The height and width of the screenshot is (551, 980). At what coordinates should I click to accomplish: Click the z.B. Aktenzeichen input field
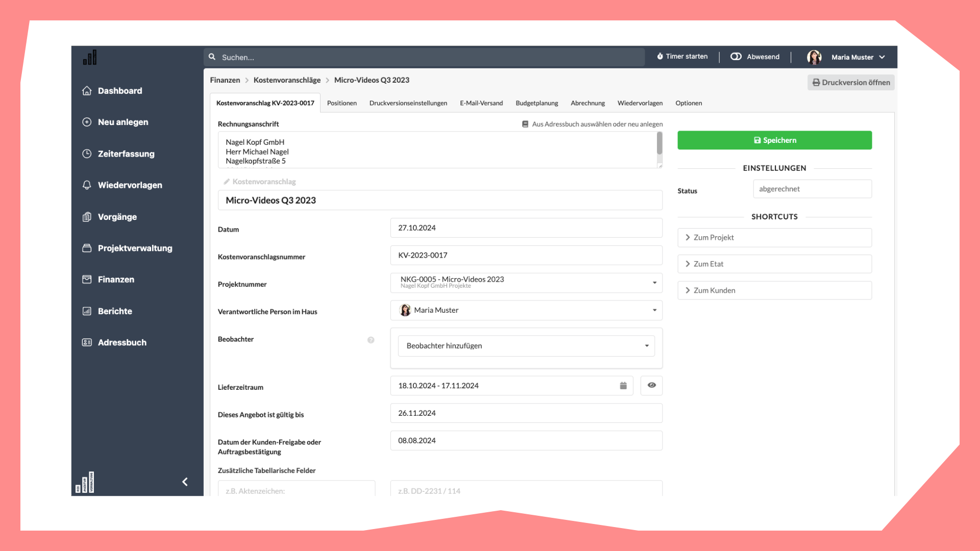tap(297, 488)
